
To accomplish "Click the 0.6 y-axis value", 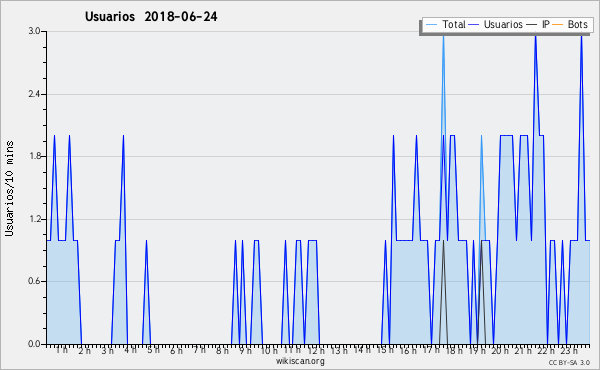I will pyautogui.click(x=34, y=281).
